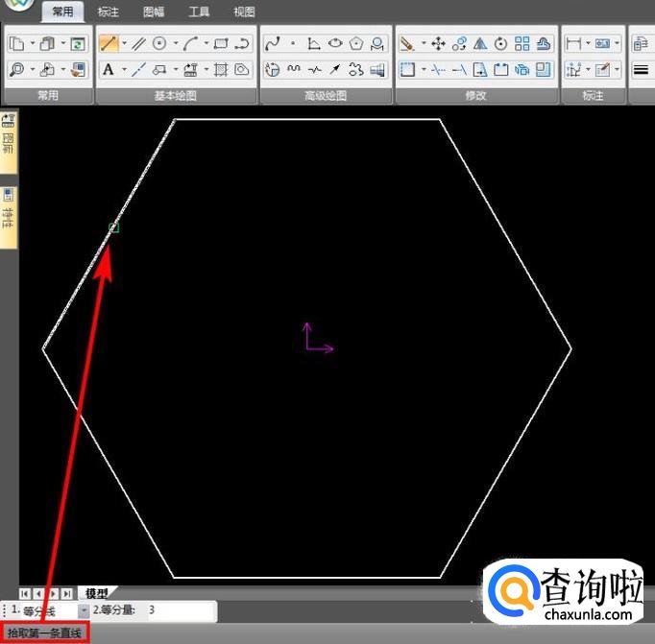
Task: Expand the Circle tool dropdown arrow
Action: [176, 43]
